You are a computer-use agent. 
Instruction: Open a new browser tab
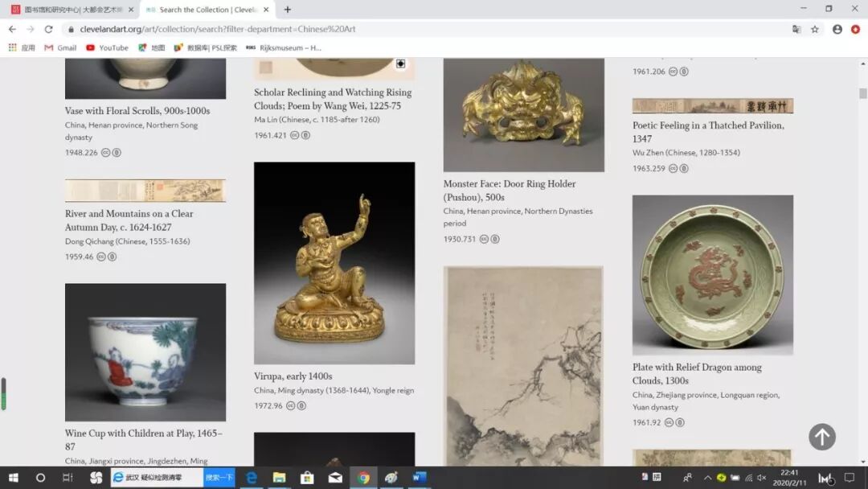pos(287,10)
